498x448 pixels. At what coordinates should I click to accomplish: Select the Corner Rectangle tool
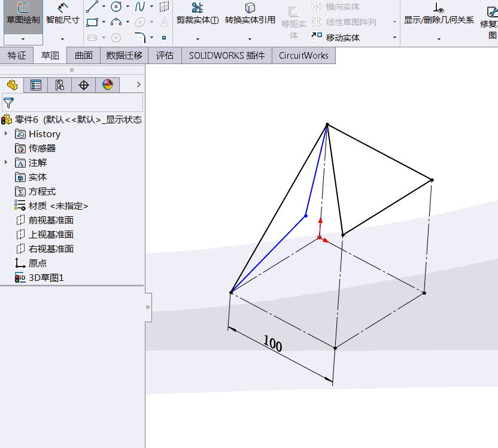click(92, 22)
